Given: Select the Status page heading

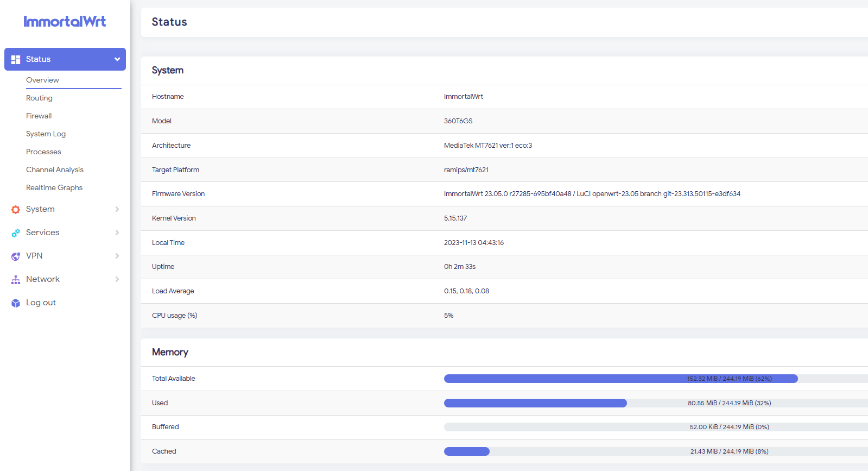Looking at the screenshot, I should 169,22.
